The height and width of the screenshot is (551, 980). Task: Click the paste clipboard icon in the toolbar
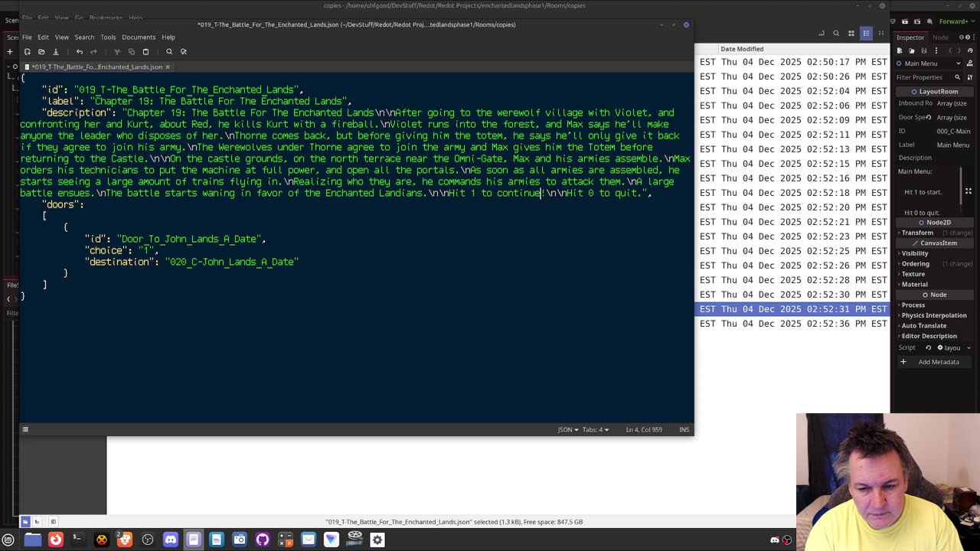[145, 51]
